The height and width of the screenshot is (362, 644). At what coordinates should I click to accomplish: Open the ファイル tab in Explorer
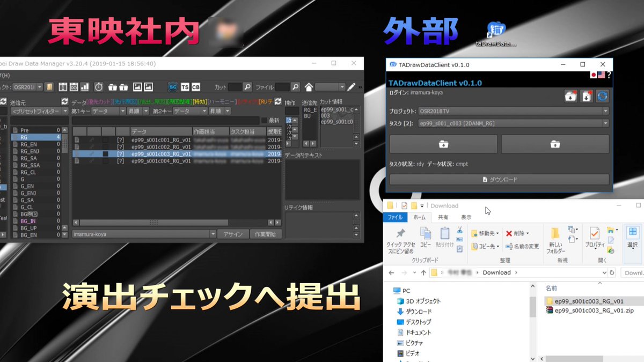395,217
